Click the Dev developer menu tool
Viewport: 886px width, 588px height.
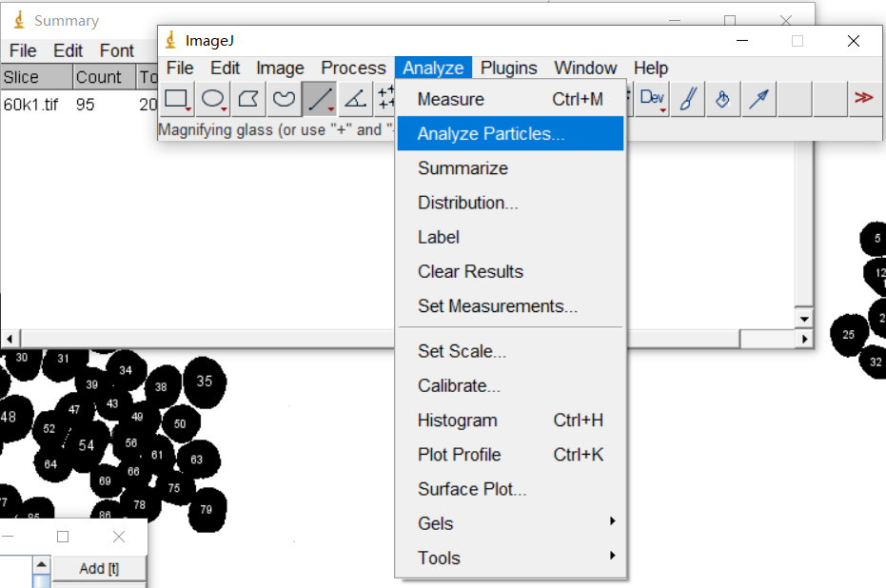click(x=652, y=99)
